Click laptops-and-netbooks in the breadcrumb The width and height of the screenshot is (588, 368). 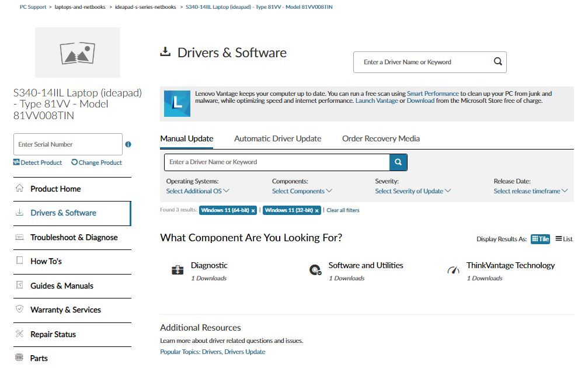(x=80, y=7)
